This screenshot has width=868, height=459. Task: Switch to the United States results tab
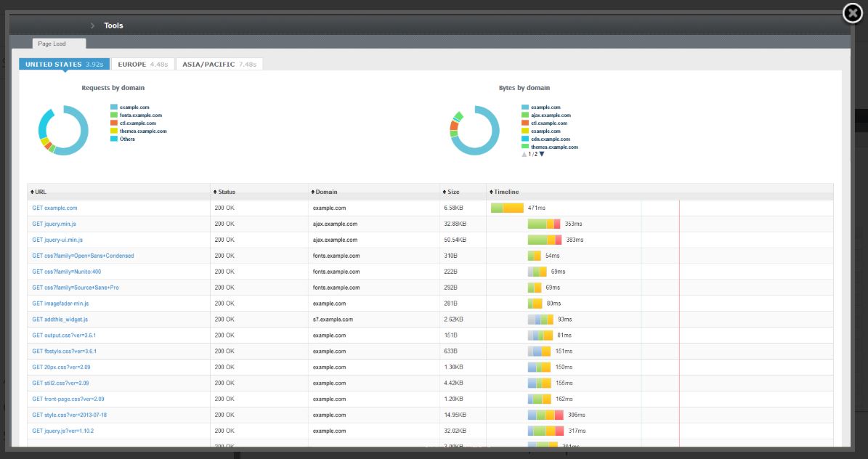coord(64,64)
